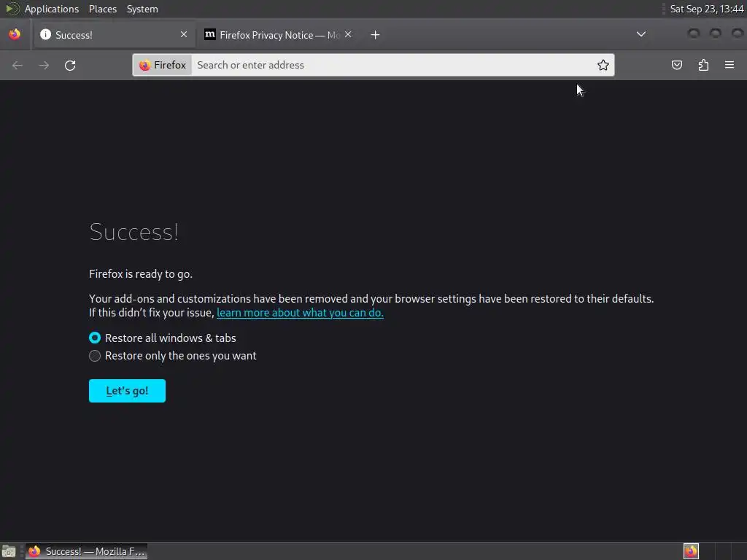Open the Places menu
The width and height of the screenshot is (747, 560).
[x=103, y=9]
